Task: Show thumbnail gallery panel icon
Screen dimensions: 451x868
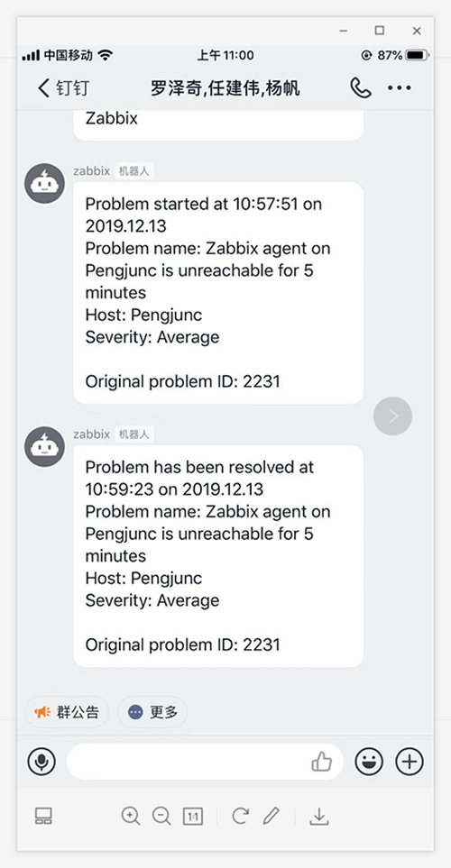Action: (x=43, y=816)
